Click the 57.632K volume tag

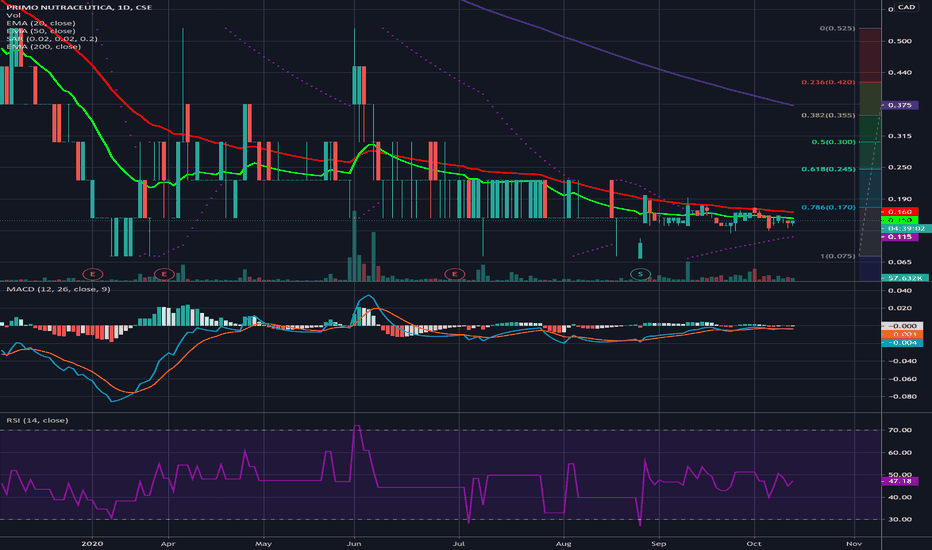pyautogui.click(x=905, y=278)
